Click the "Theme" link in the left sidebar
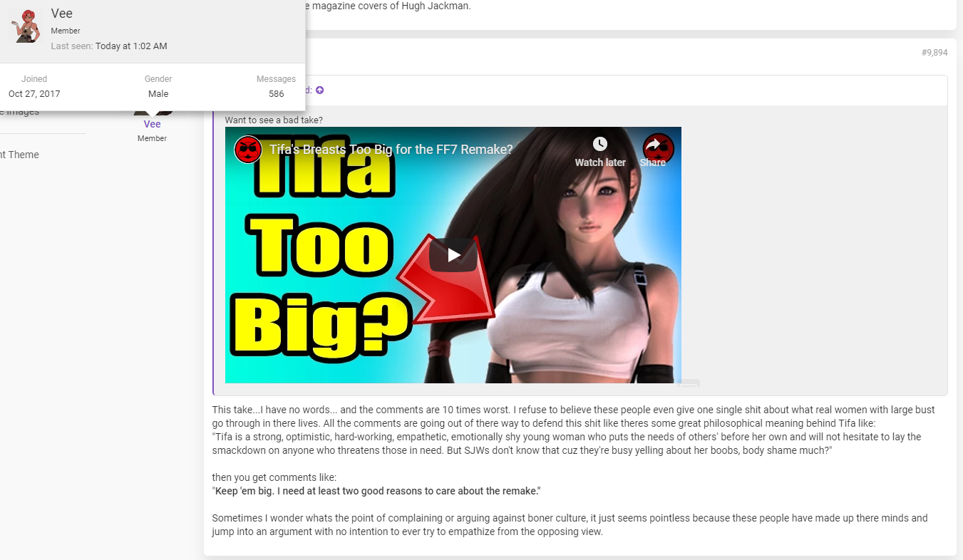The width and height of the screenshot is (963, 560). click(x=23, y=155)
